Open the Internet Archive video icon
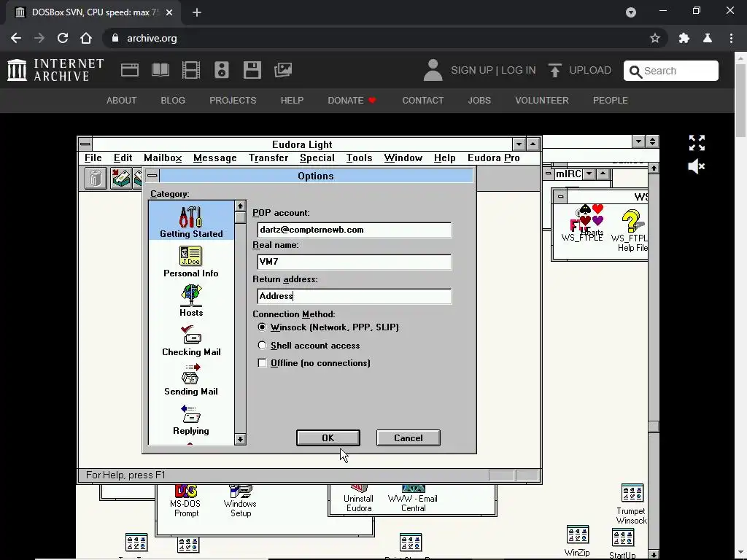Viewport: 747px width, 560px height. tap(191, 70)
